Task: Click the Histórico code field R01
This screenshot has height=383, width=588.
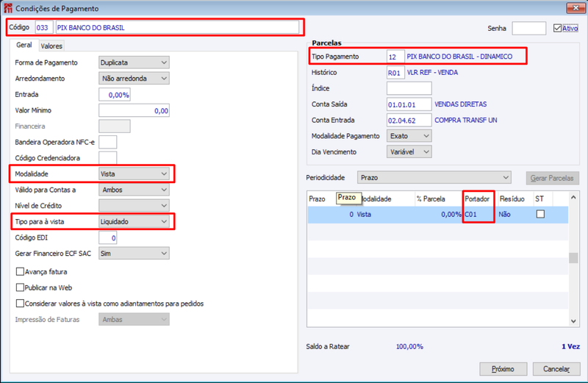Action: coord(395,73)
